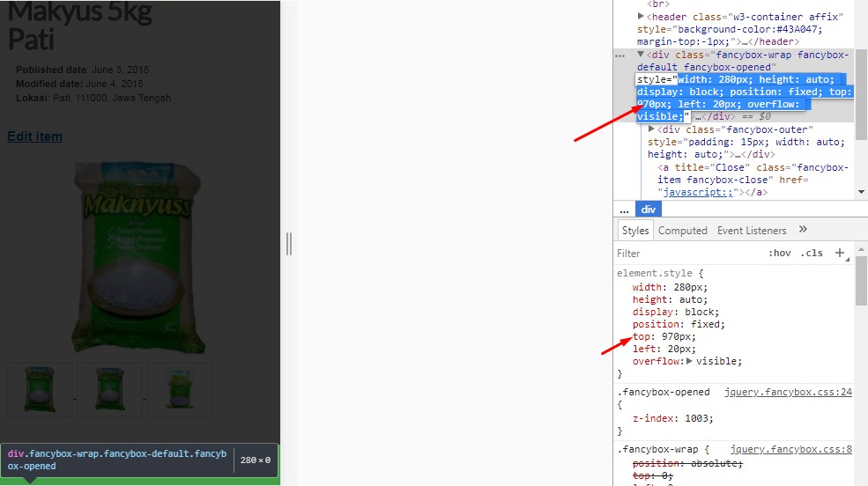Click the Styles pane scrollbar thumb
This screenshot has width=868, height=486.
tap(861, 281)
